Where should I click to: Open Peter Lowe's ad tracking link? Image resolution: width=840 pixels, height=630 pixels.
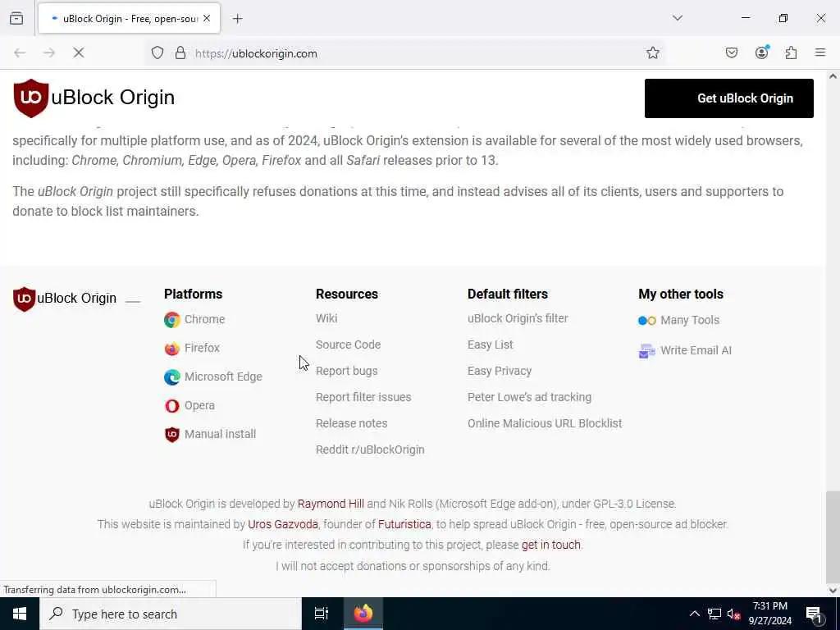click(529, 397)
